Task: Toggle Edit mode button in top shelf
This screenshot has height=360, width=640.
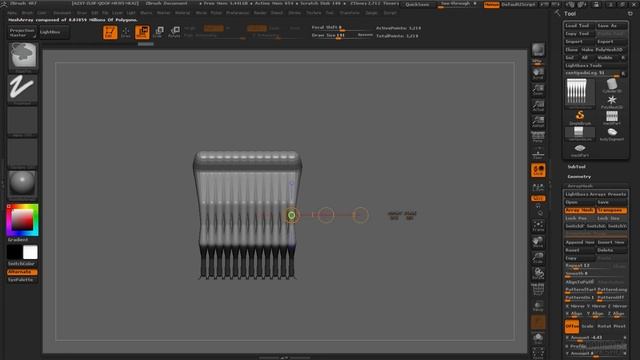Action: 110,32
